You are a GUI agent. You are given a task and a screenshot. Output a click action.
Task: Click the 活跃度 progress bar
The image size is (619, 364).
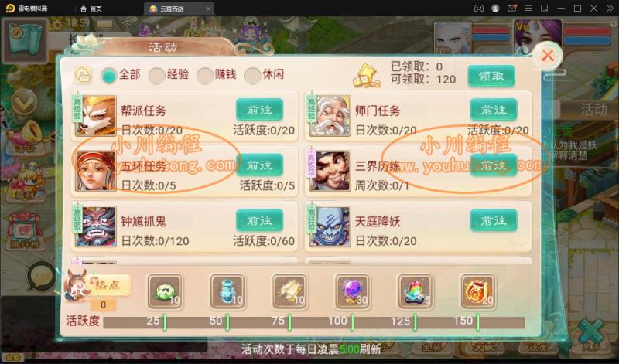coord(314,322)
